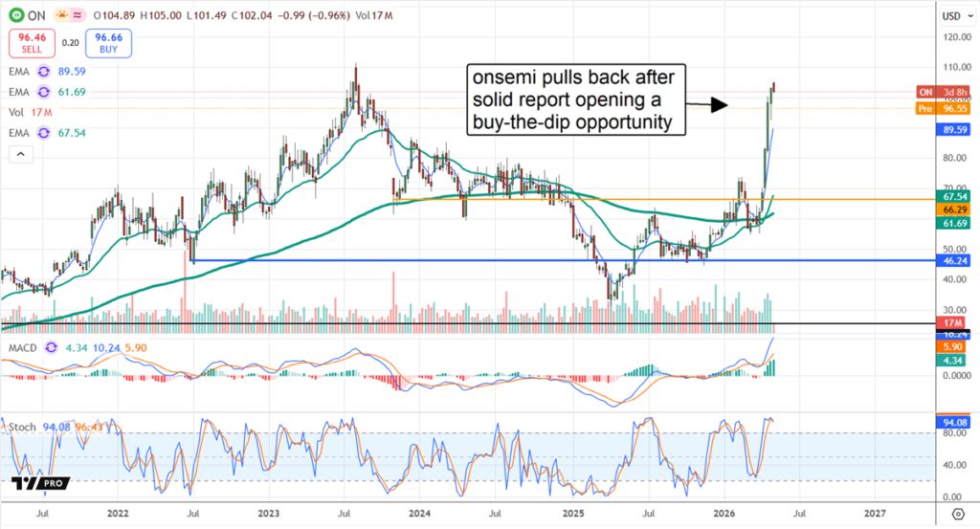This screenshot has width=980, height=529.
Task: Click the purple icon beside MACD label
Action: (52, 348)
